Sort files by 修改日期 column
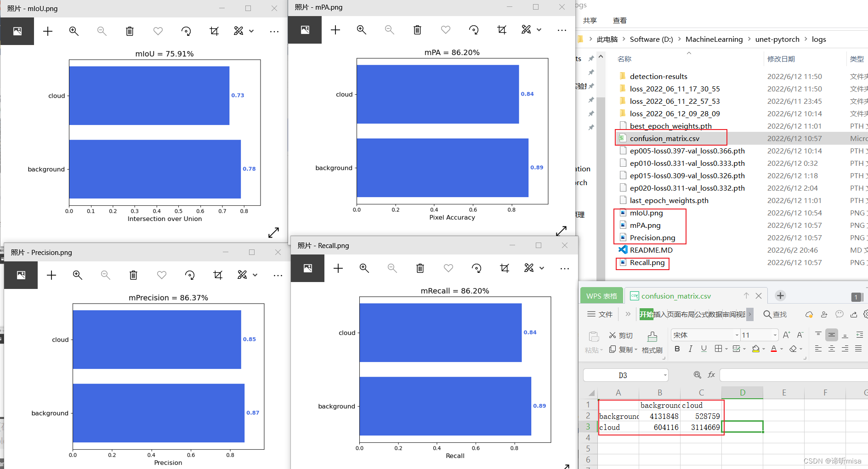The image size is (868, 469). [781, 59]
